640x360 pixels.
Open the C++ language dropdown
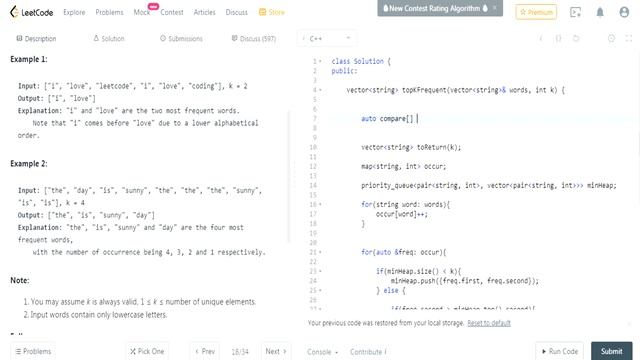327,38
